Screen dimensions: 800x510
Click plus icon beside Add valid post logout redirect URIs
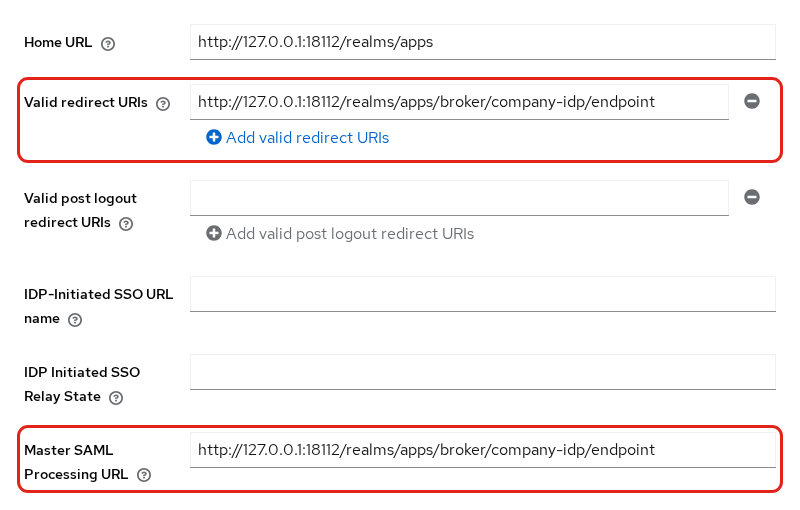tap(214, 233)
